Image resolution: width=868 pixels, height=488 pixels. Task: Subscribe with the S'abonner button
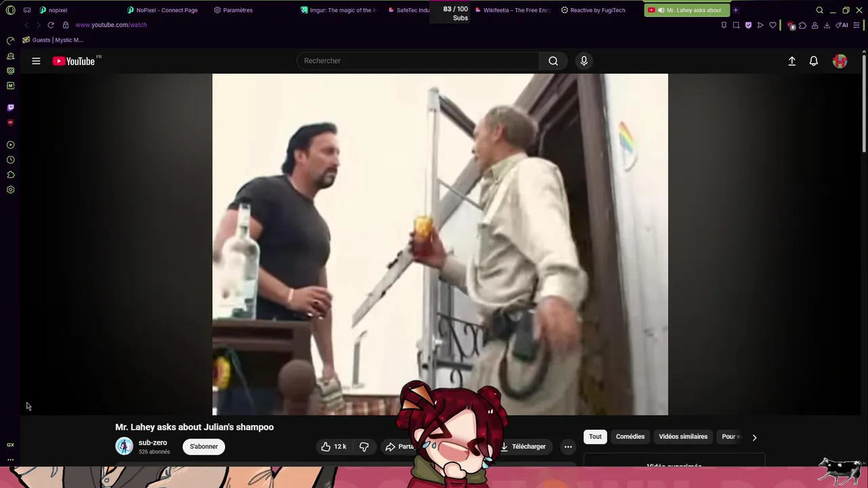[203, 447]
